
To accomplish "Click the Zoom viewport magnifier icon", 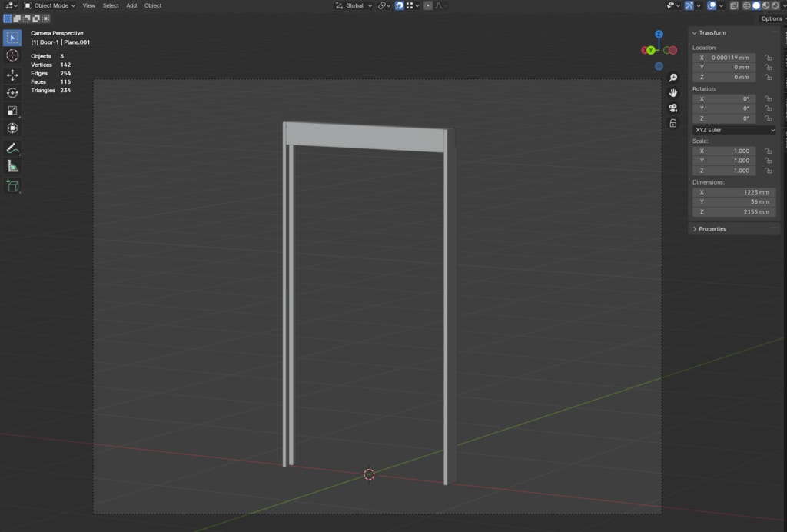I will click(673, 78).
